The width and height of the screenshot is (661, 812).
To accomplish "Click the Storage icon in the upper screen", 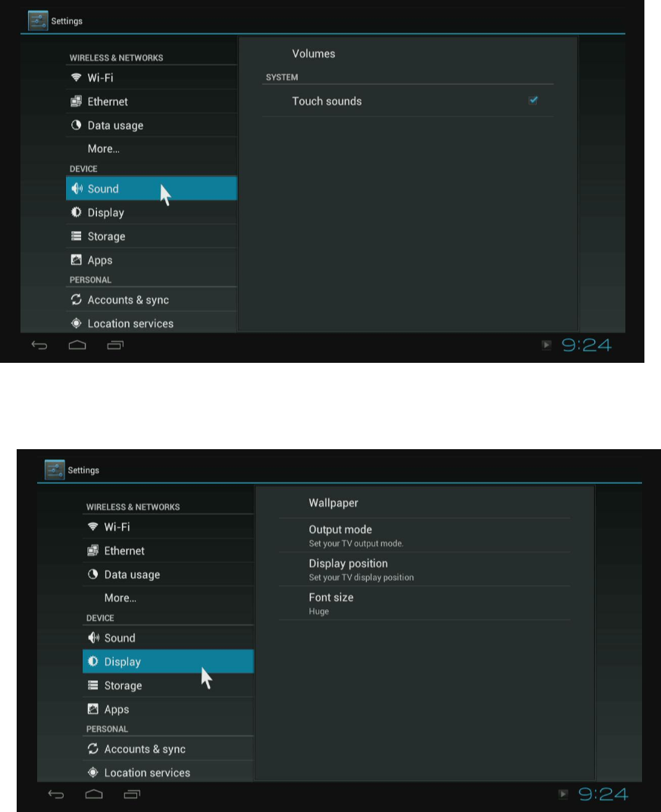I will (x=77, y=236).
